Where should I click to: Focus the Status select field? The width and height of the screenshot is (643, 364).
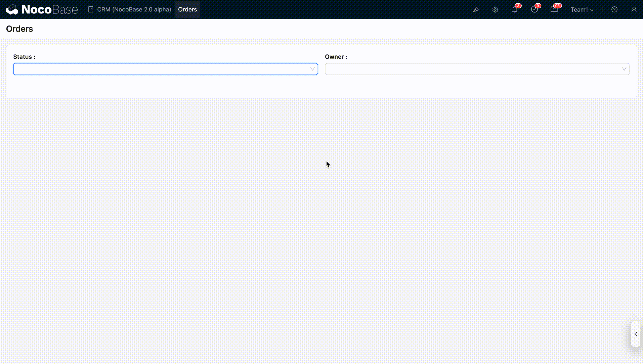[x=161, y=69]
